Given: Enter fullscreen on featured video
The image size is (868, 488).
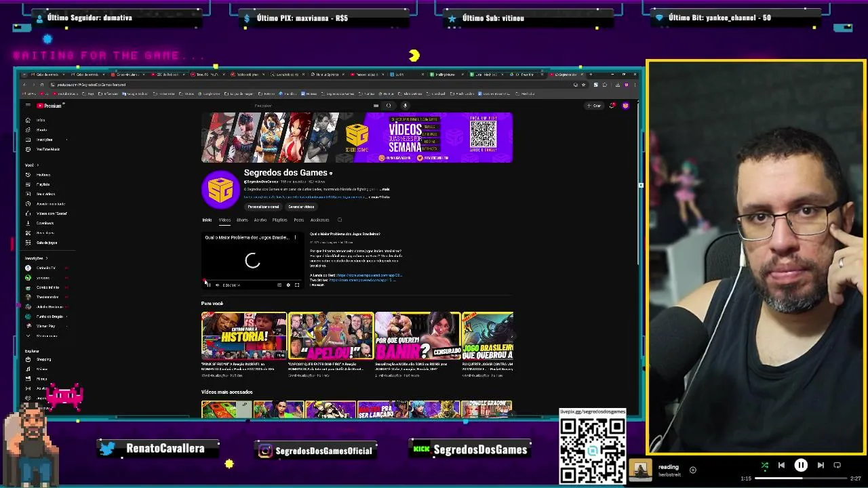Looking at the screenshot, I should click(x=297, y=285).
